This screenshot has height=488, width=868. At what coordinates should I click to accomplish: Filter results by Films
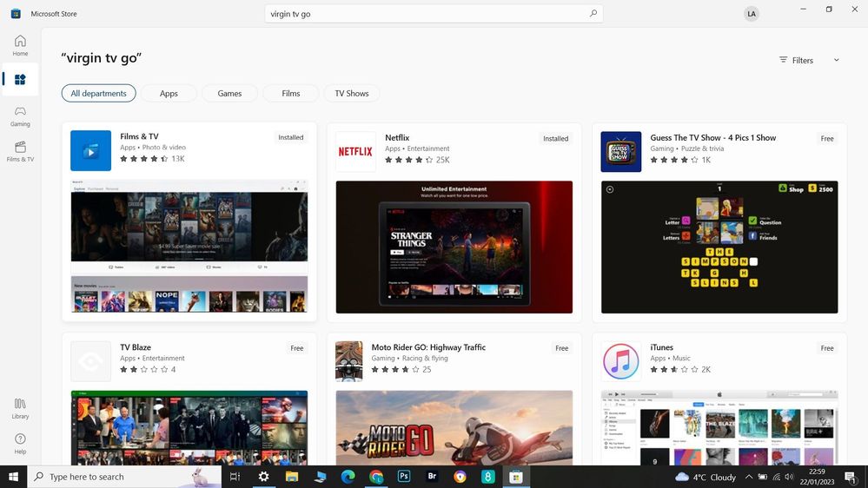click(290, 93)
